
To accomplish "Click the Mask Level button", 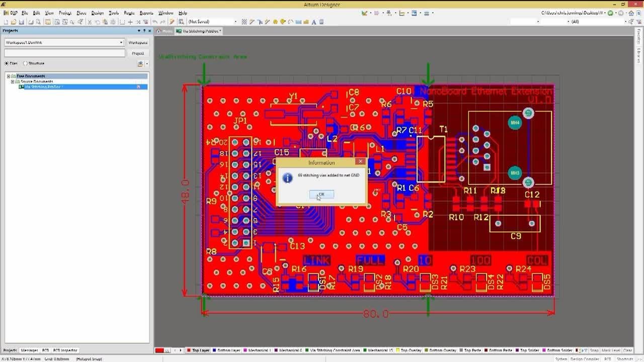I will click(611, 350).
